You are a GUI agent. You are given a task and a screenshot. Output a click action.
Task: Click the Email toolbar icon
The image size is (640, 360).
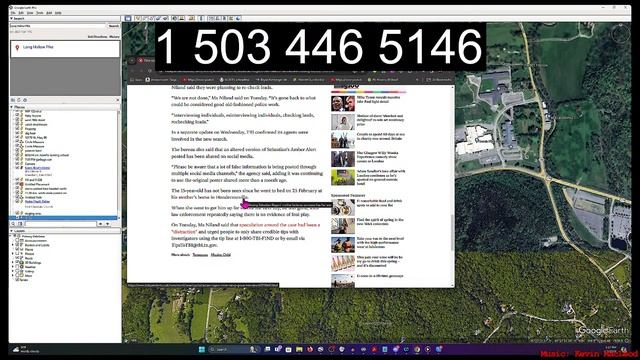211,18
